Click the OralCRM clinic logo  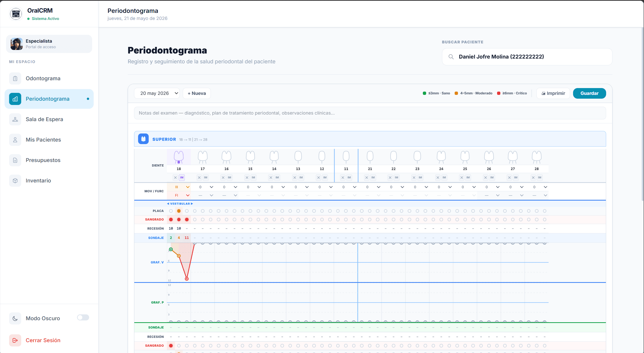pos(16,14)
